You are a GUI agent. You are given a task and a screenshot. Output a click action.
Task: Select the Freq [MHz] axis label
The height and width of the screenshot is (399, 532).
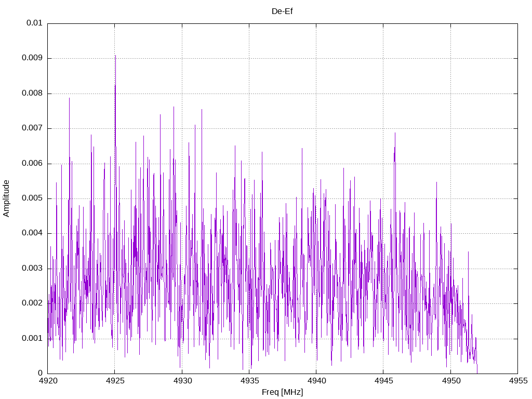tap(282, 392)
